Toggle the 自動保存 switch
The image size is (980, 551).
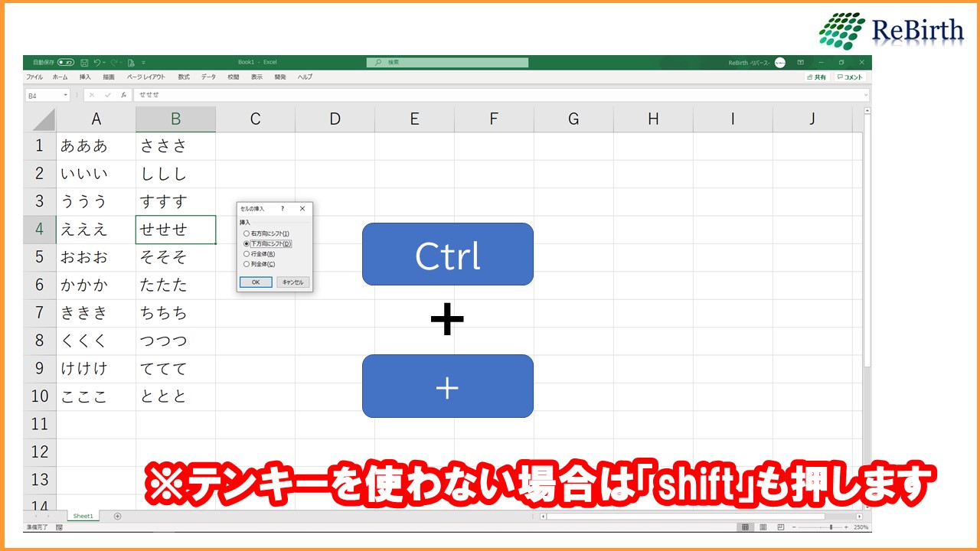coord(66,62)
